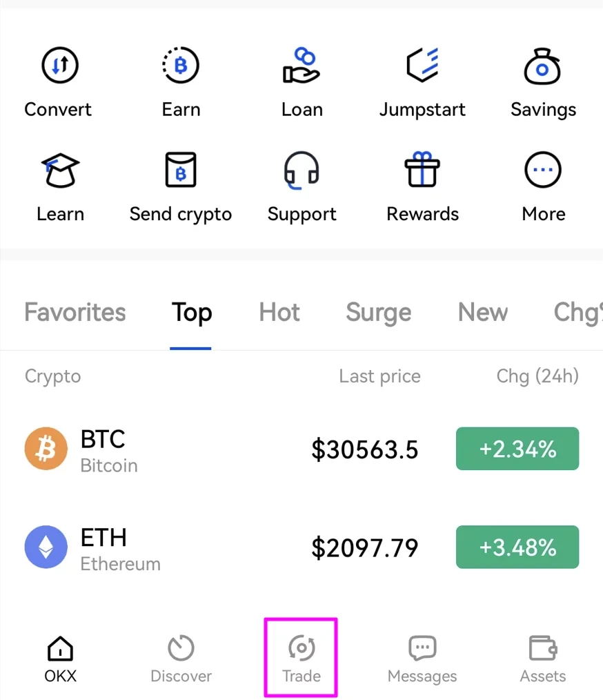Screen dimensions: 603x700
Task: Show More shortcuts
Action: tap(543, 170)
